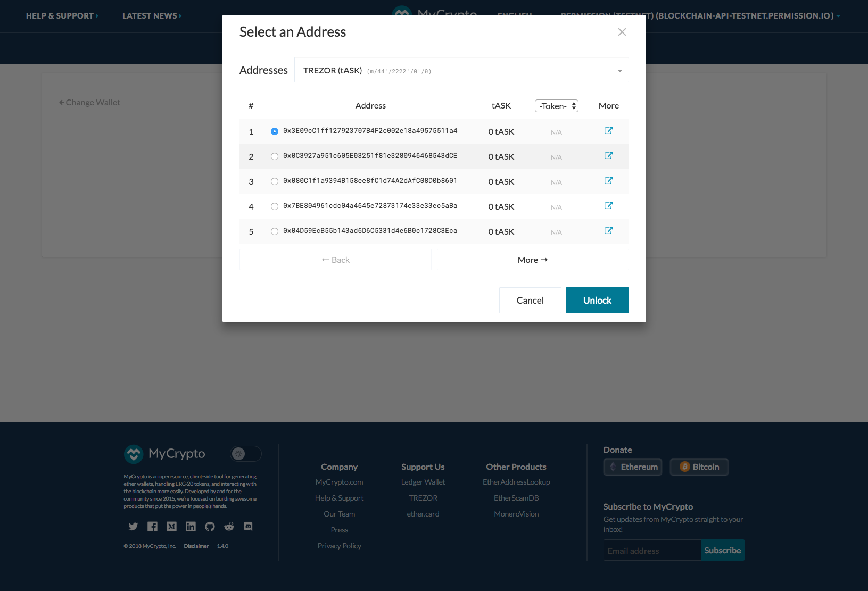Open MyCrypto Discord icon in footer

[248, 527]
